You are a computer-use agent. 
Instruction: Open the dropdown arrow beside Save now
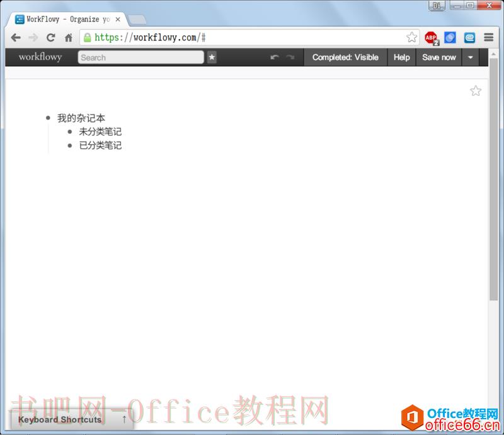(470, 57)
